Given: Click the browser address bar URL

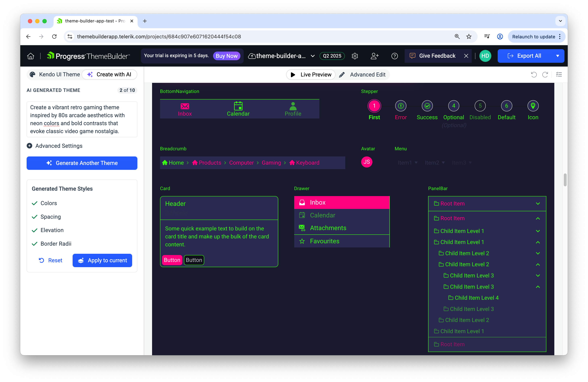Looking at the screenshot, I should click(x=159, y=37).
